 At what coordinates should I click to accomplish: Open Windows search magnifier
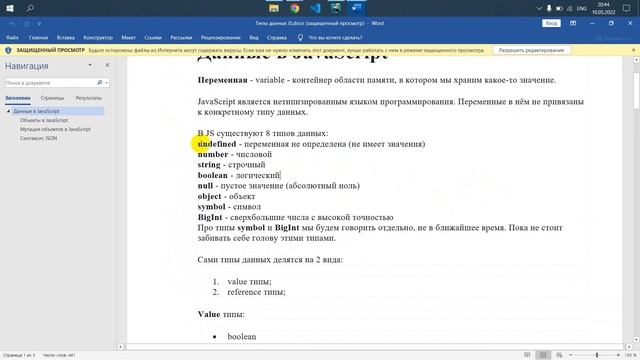pyautogui.click(x=30, y=8)
